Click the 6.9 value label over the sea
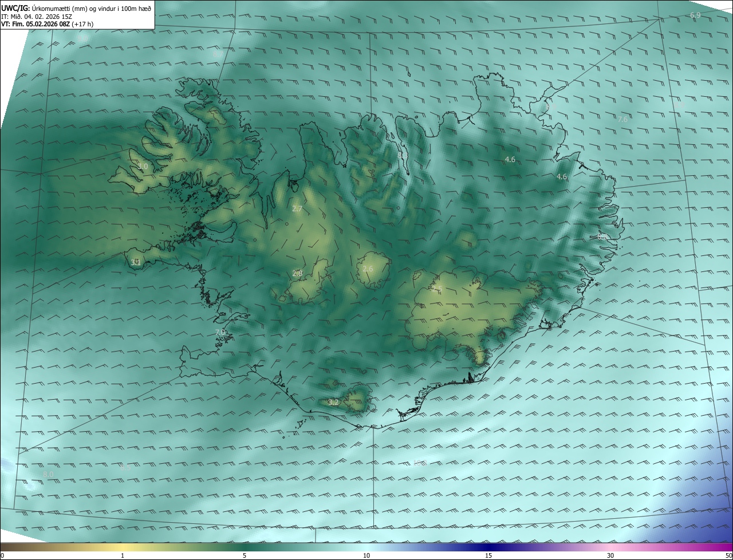The width and height of the screenshot is (733, 560). (695, 15)
